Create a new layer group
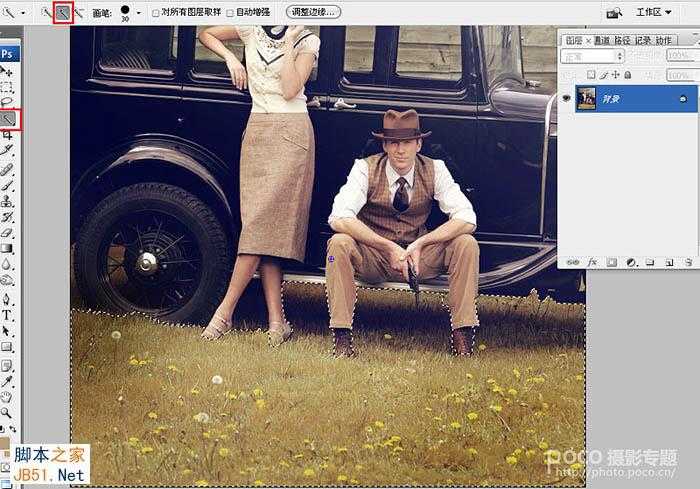This screenshot has width=700, height=489. pyautogui.click(x=650, y=263)
